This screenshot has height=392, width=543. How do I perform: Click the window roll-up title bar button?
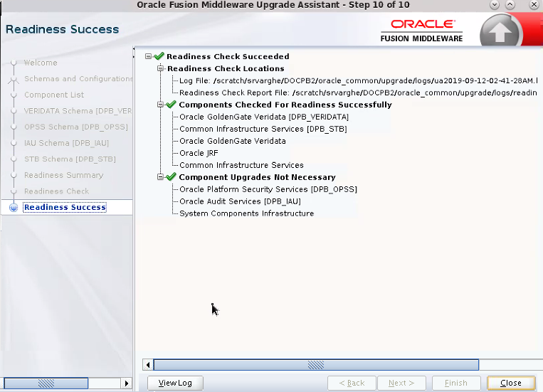click(510, 5)
